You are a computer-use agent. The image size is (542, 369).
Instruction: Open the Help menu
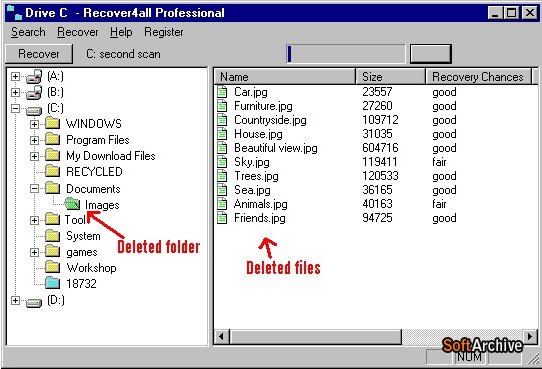(121, 32)
